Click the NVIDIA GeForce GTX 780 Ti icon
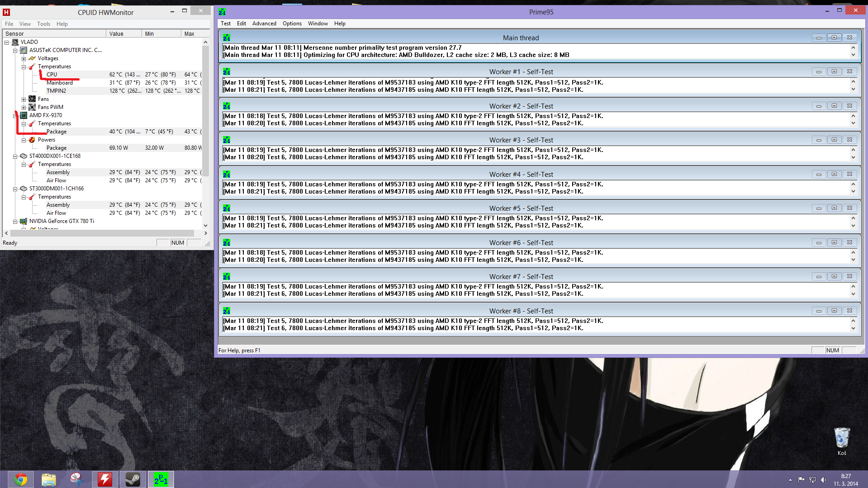 (24, 221)
